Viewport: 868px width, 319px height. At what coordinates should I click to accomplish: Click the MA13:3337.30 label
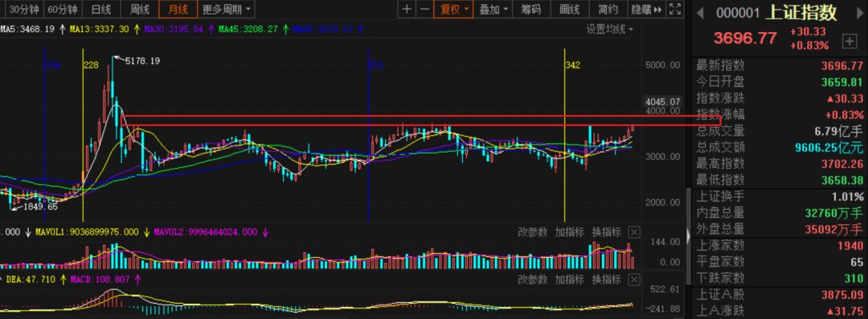[x=99, y=29]
